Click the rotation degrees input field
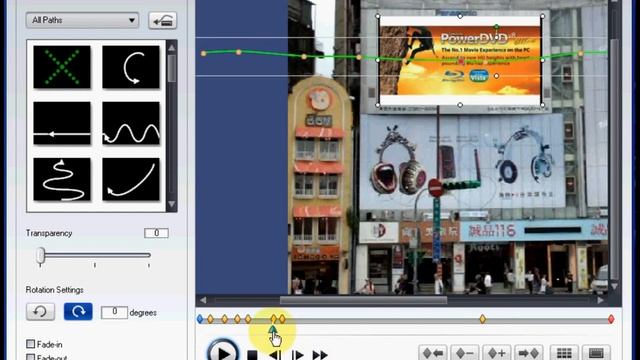Image resolution: width=640 pixels, height=360 pixels. pyautogui.click(x=114, y=313)
